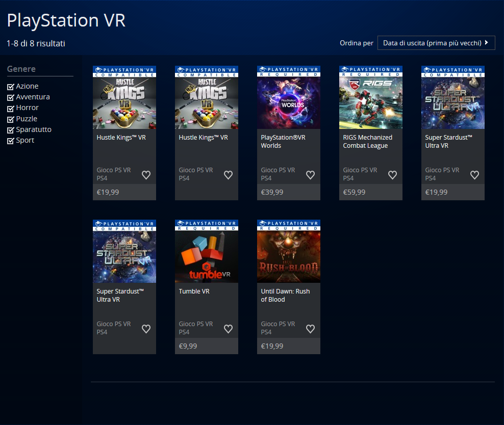Heart icon on Hustle Kings VR without price
This screenshot has width=504, height=425.
coord(228,175)
